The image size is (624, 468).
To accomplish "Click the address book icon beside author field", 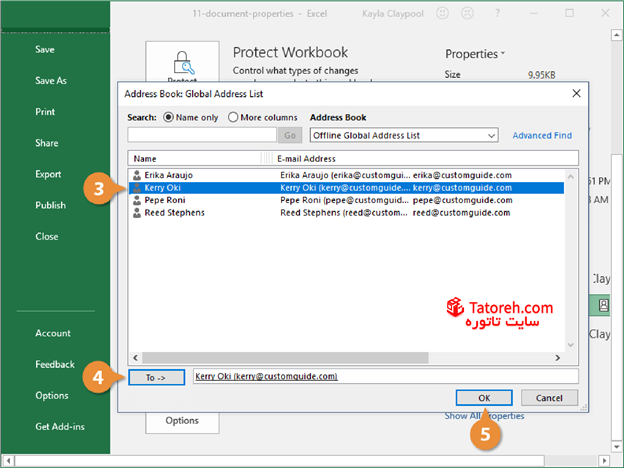I will (x=604, y=305).
